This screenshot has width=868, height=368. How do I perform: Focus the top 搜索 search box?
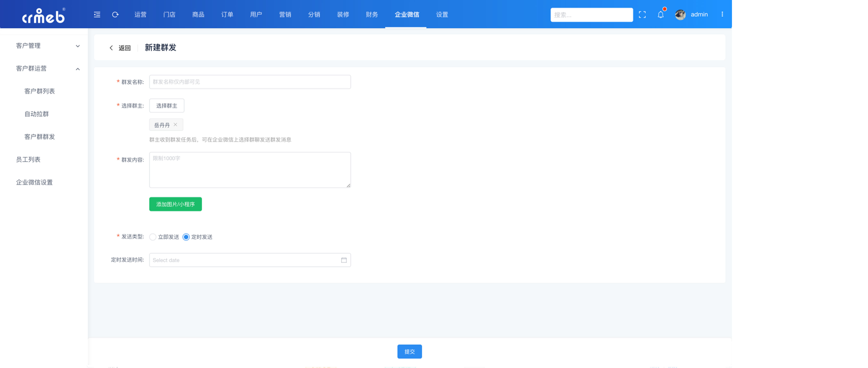592,15
